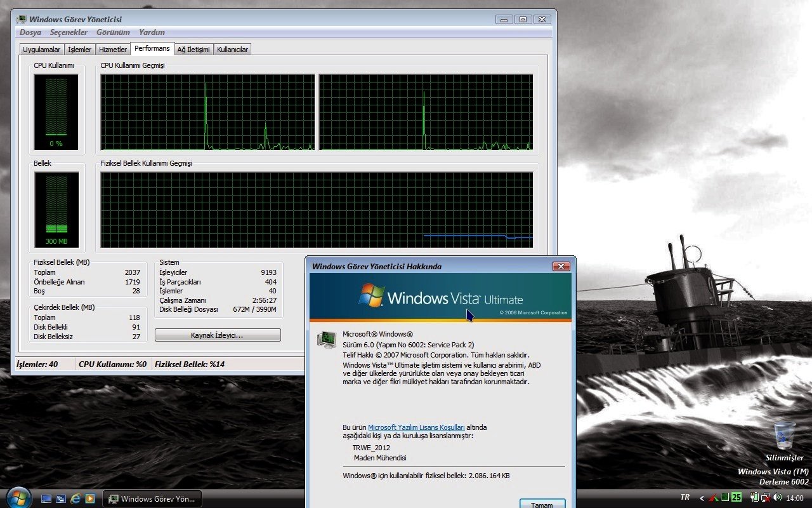Click the Fiziksel Bellek Toplam value 2037

[x=133, y=272]
